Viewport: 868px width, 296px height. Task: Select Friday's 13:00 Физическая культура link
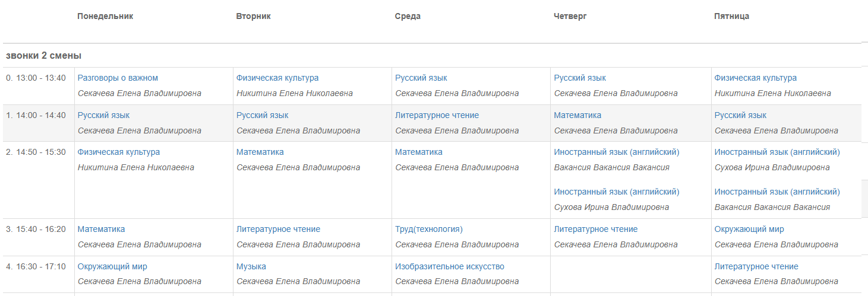[756, 78]
